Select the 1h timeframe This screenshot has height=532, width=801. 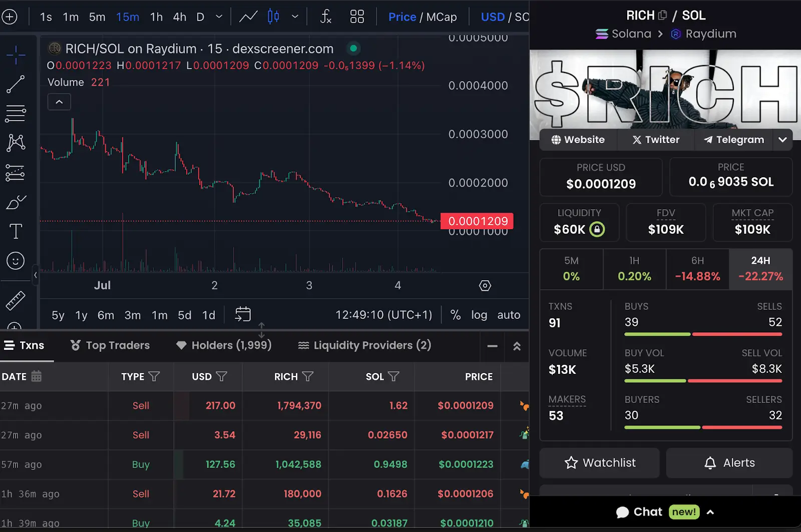pyautogui.click(x=156, y=17)
